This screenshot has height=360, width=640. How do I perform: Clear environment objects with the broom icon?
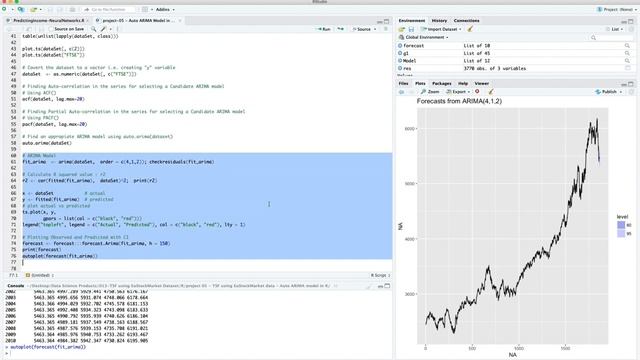coord(470,29)
